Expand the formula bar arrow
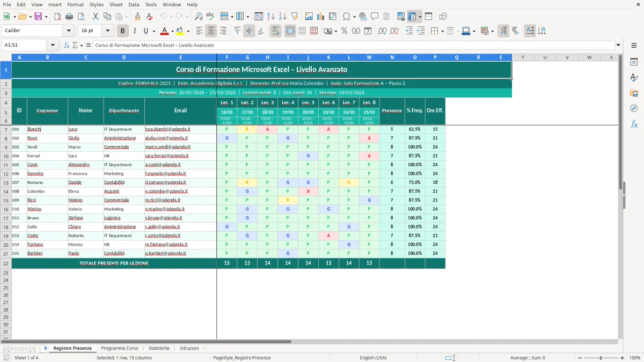644x362 pixels. click(618, 45)
